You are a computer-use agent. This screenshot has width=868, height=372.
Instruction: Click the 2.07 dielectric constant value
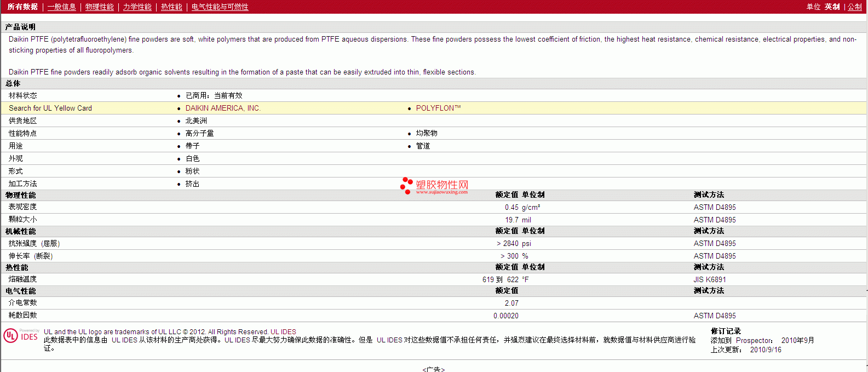coord(511,303)
